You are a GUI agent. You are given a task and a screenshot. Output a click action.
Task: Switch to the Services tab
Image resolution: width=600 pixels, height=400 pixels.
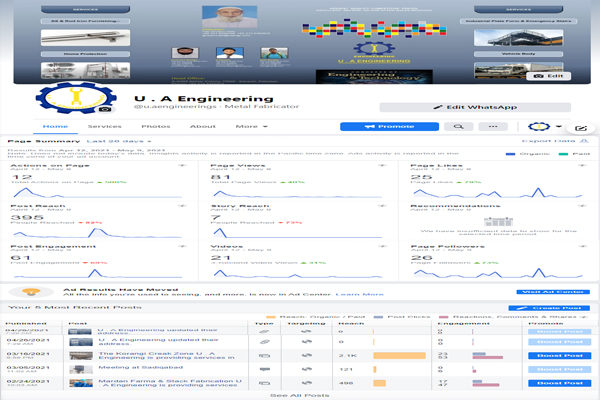coord(105,127)
